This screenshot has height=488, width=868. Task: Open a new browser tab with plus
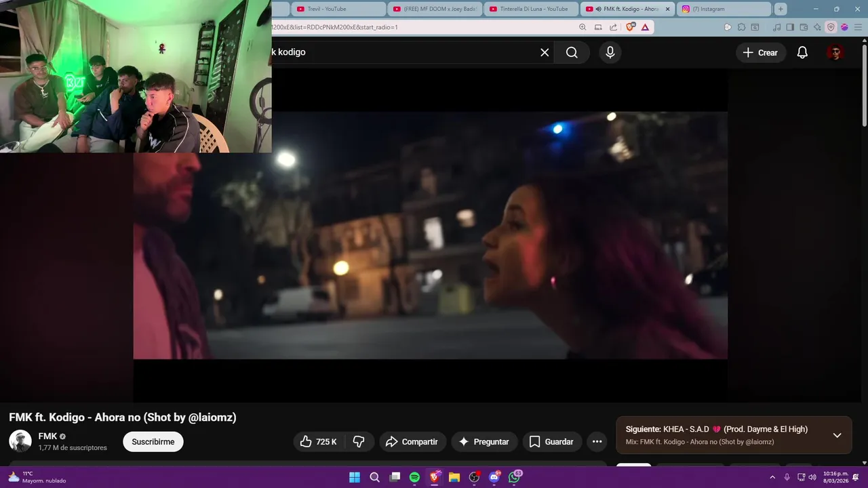click(x=781, y=9)
